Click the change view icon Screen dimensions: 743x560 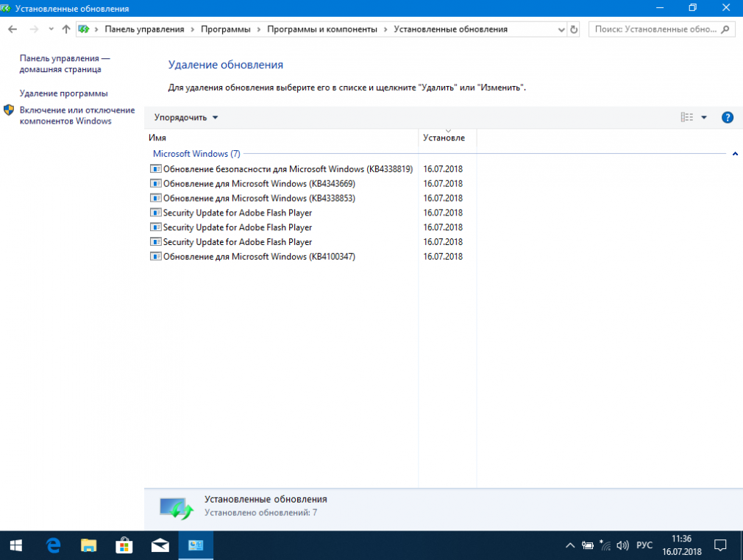[x=686, y=117]
